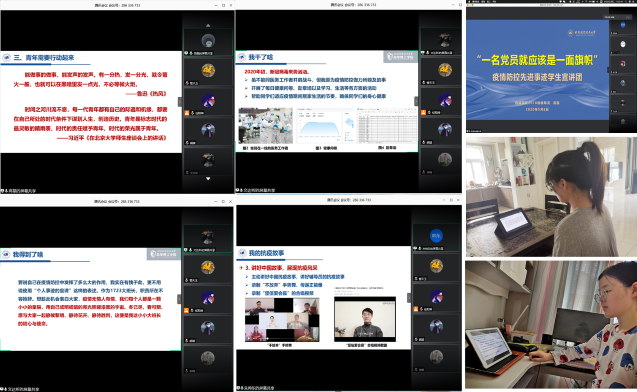The width and height of the screenshot is (637, 392).
Task: Show earlier participants in the 青年需要行动起来 window
Action: 208,25
